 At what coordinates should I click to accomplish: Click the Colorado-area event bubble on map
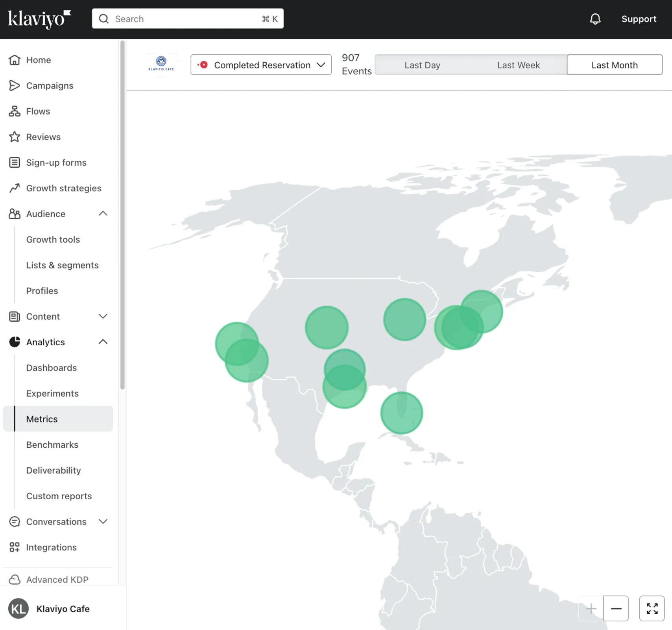click(x=327, y=327)
